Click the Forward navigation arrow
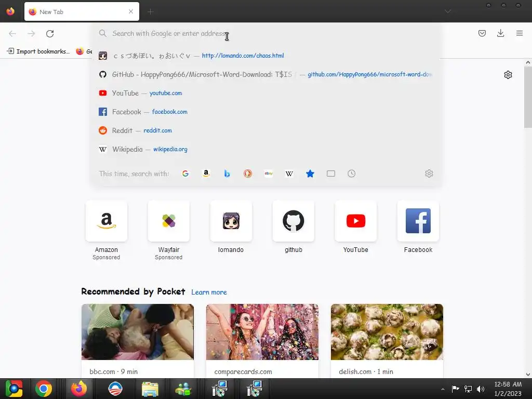The height and width of the screenshot is (399, 532). pyautogui.click(x=31, y=34)
